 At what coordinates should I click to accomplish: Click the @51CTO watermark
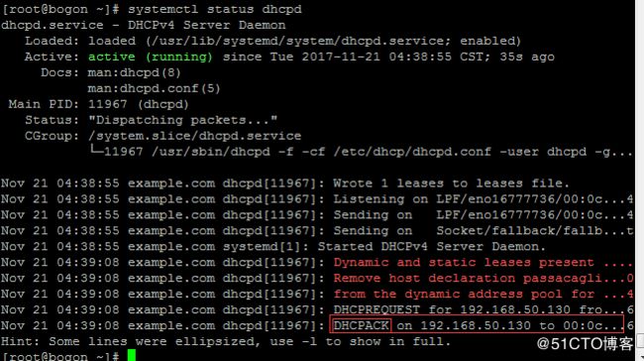[x=585, y=344]
